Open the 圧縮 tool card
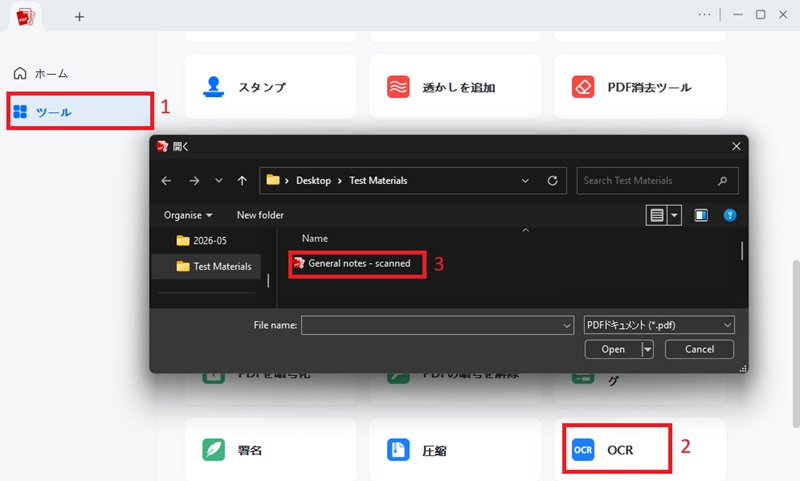The width and height of the screenshot is (800, 481). pos(455,450)
